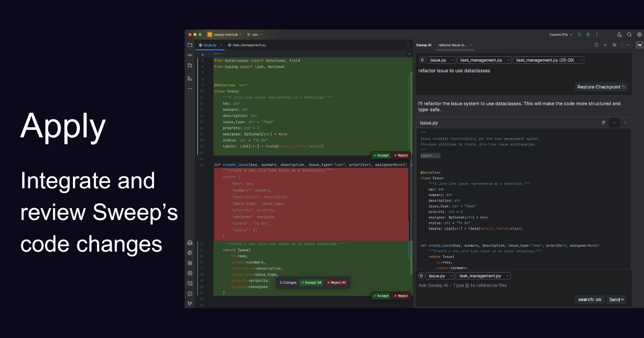The width and height of the screenshot is (644, 338).
Task: Remove issue.py chip from the prompt header
Action: click(452, 60)
